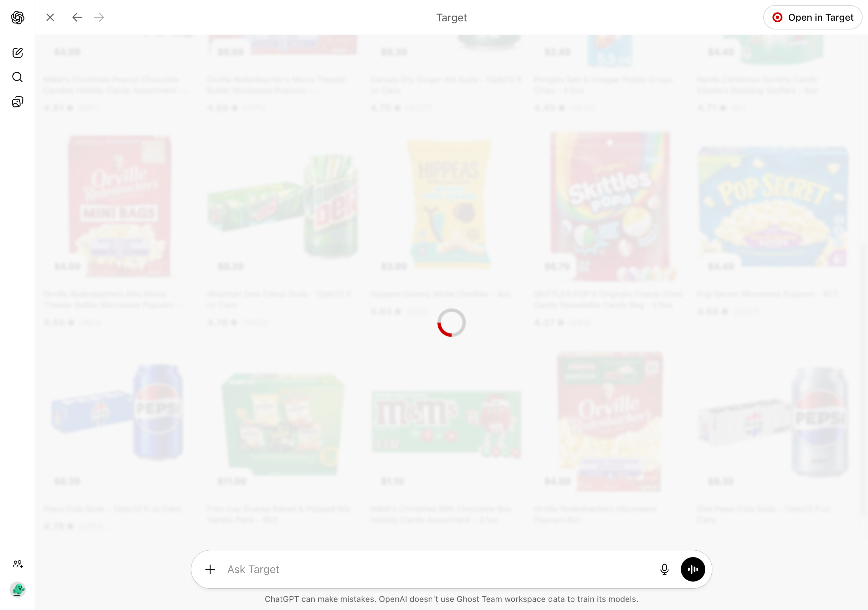This screenshot has height=610, width=868.
Task: Activate the microphone dictation icon
Action: 664,569
